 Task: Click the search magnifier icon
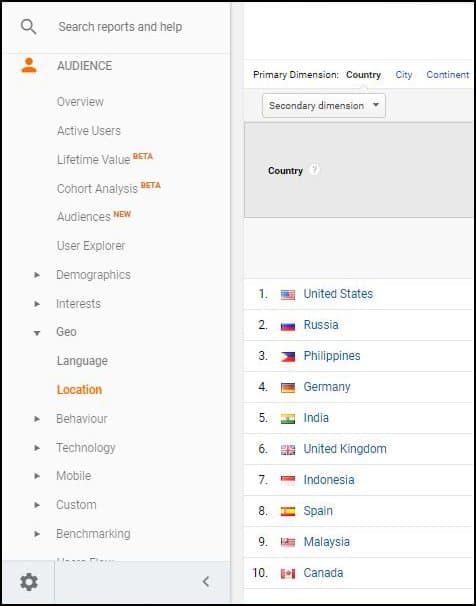pos(28,27)
